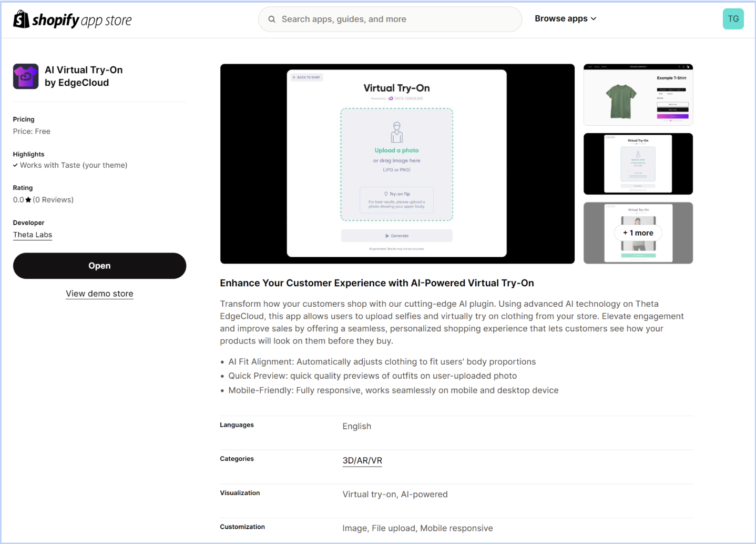Click the Enhance Your Customer Experience heading
Image resolution: width=756 pixels, height=544 pixels.
(x=377, y=283)
